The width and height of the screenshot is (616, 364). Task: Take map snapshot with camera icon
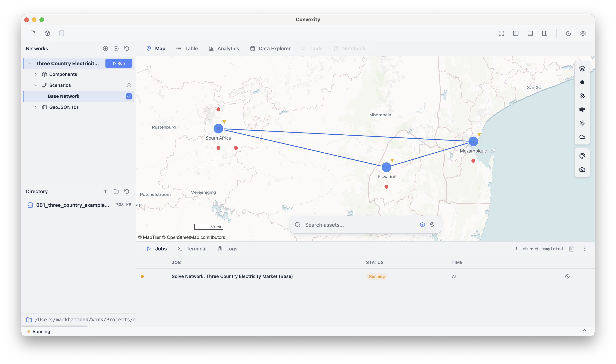coord(582,170)
